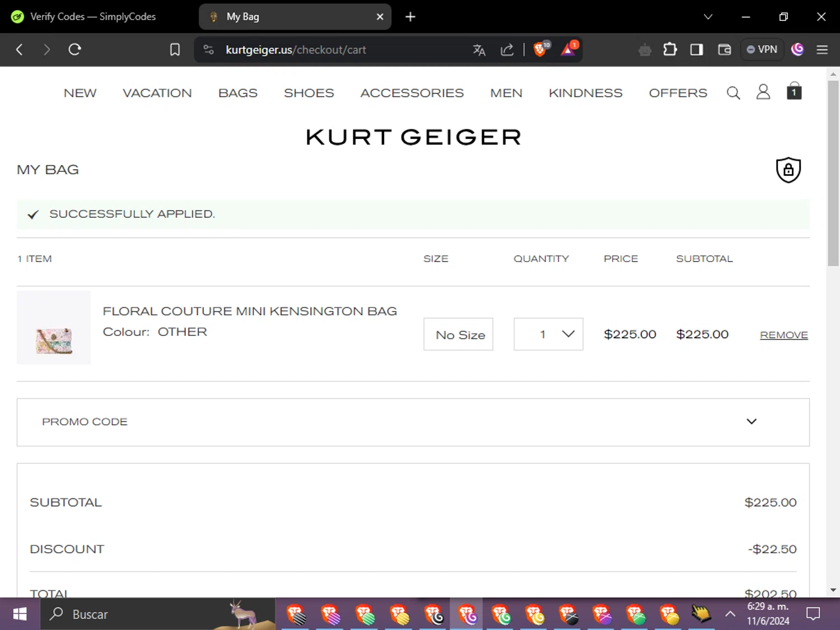Click the Colour: OTHER text

point(155,332)
